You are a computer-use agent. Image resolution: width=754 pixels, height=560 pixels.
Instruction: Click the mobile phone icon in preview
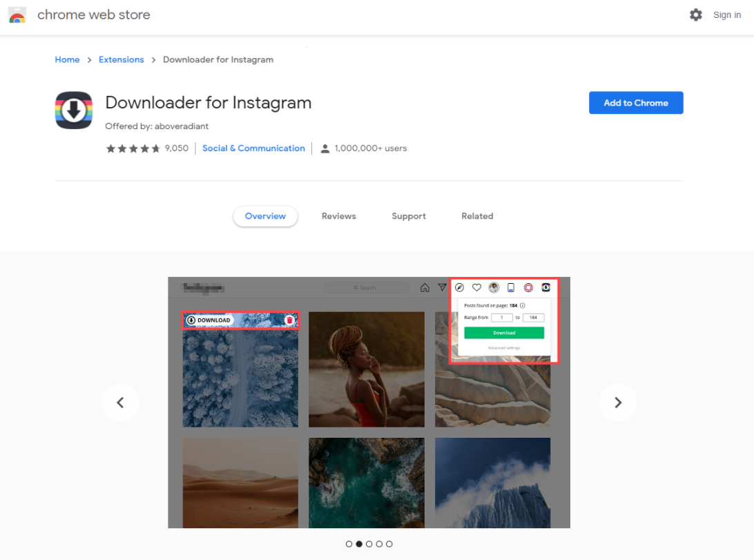click(x=511, y=287)
